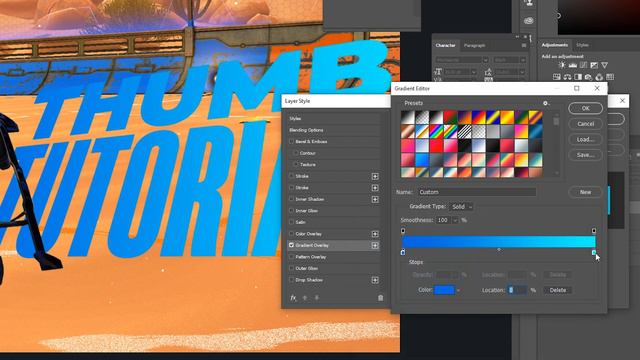Click the active Delete button for color stop

[558, 290]
